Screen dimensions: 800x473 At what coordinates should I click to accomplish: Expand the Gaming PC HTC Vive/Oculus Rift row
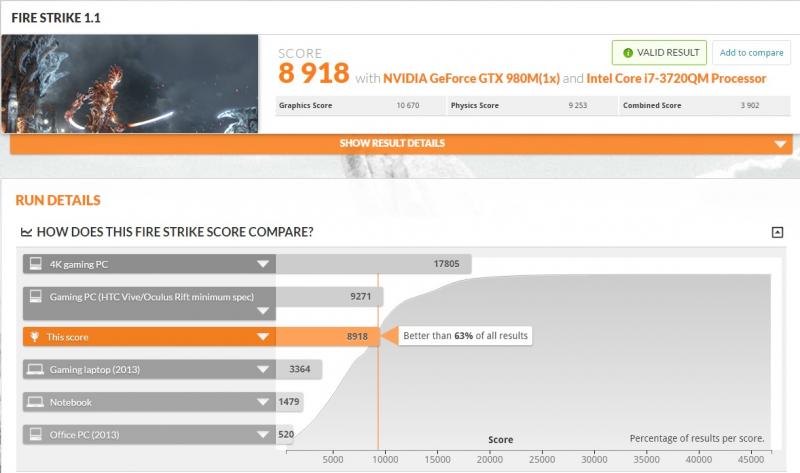point(263,310)
